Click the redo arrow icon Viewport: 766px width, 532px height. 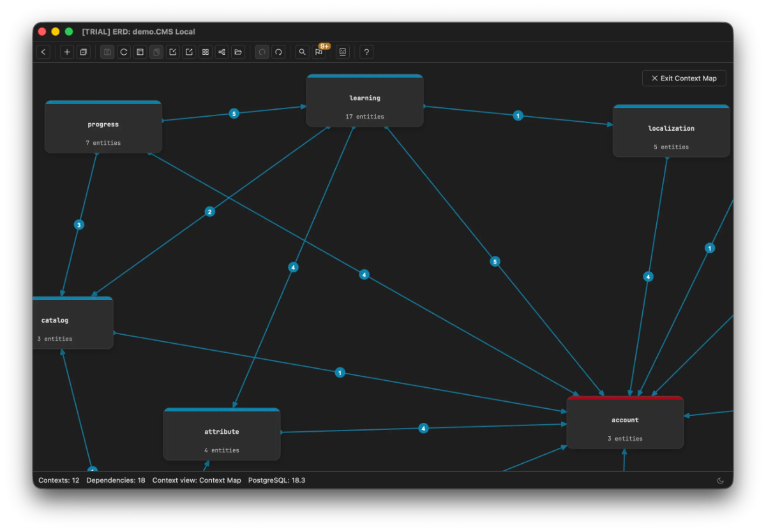(278, 52)
